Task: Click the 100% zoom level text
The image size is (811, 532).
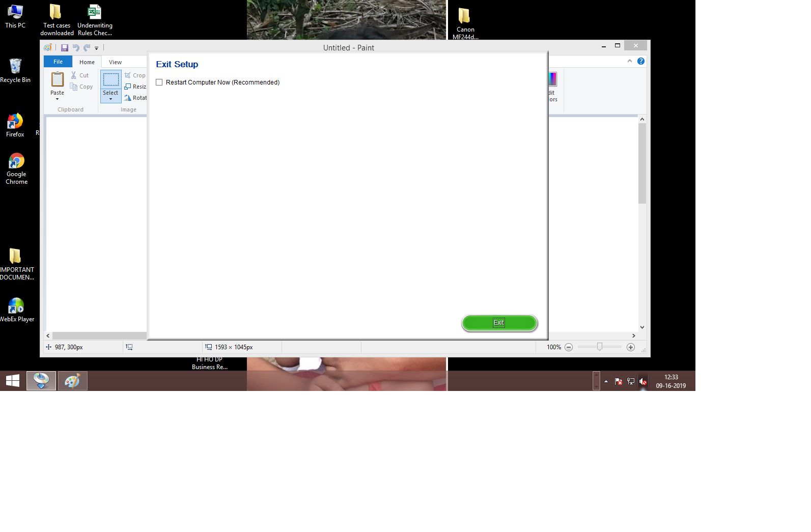Action: (x=554, y=347)
